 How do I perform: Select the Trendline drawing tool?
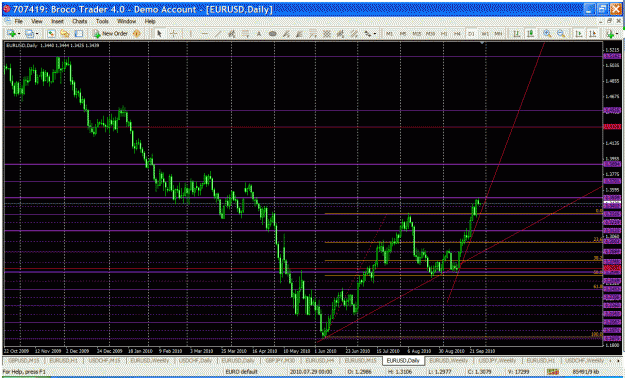[218, 34]
